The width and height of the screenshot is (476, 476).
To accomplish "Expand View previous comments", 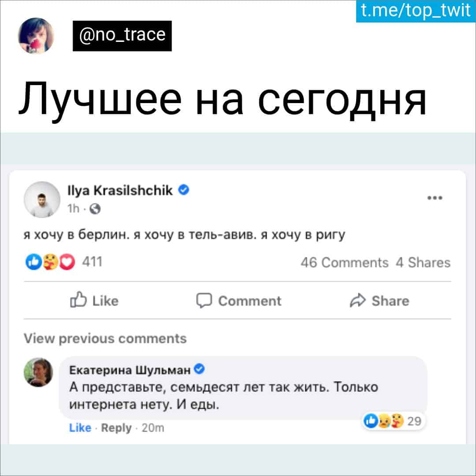I will 105,338.
